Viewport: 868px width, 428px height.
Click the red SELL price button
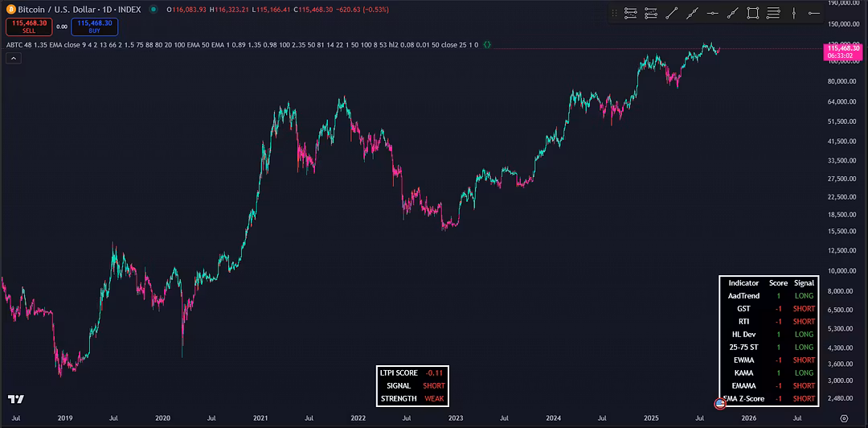click(x=29, y=27)
